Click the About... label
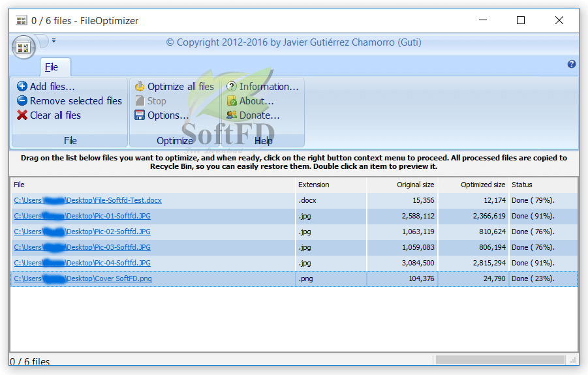This screenshot has height=375, width=588. [x=256, y=101]
